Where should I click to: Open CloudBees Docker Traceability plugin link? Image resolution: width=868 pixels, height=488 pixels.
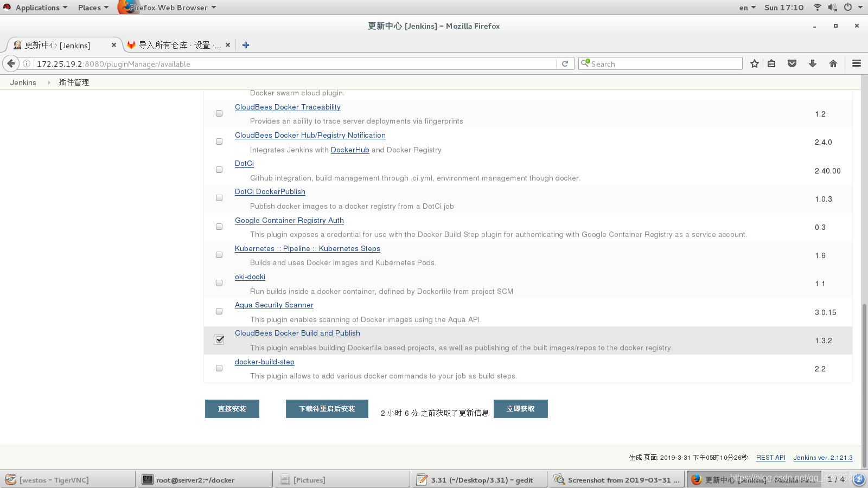click(x=288, y=107)
